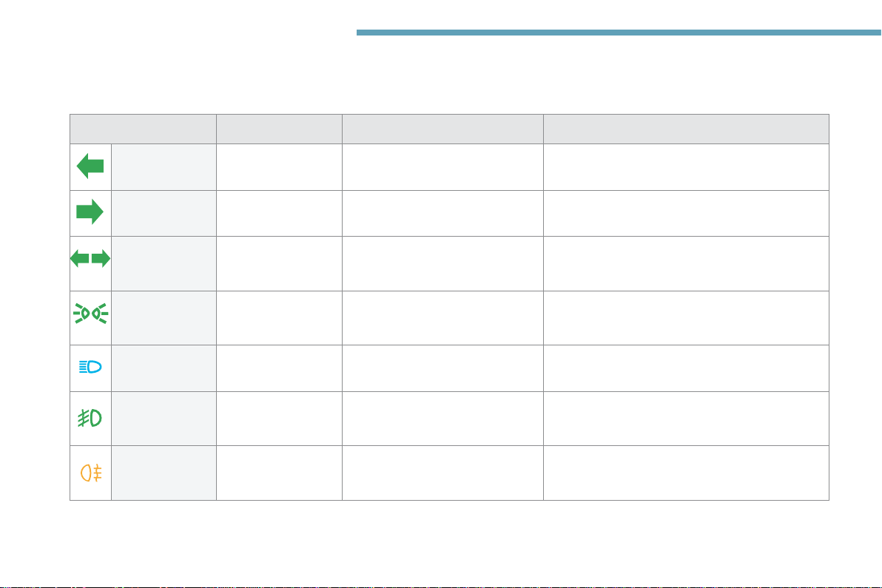Click the first grey header cell above icons

pyautogui.click(x=143, y=129)
